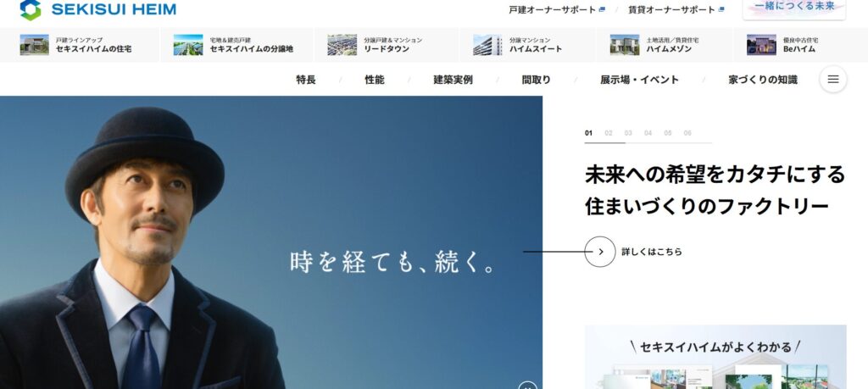Select 家づくりの知識 in the navigation menu

(763, 80)
